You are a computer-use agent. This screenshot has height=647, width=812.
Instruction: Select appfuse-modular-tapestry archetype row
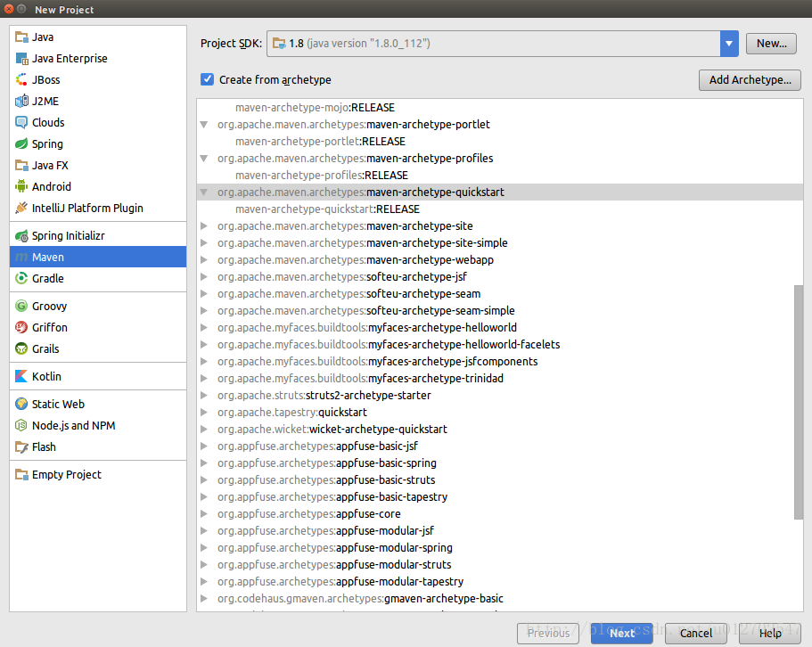(500, 582)
